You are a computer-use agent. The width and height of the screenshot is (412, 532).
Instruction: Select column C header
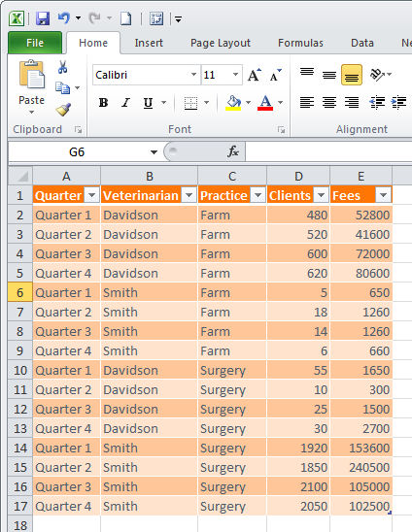coord(232,176)
